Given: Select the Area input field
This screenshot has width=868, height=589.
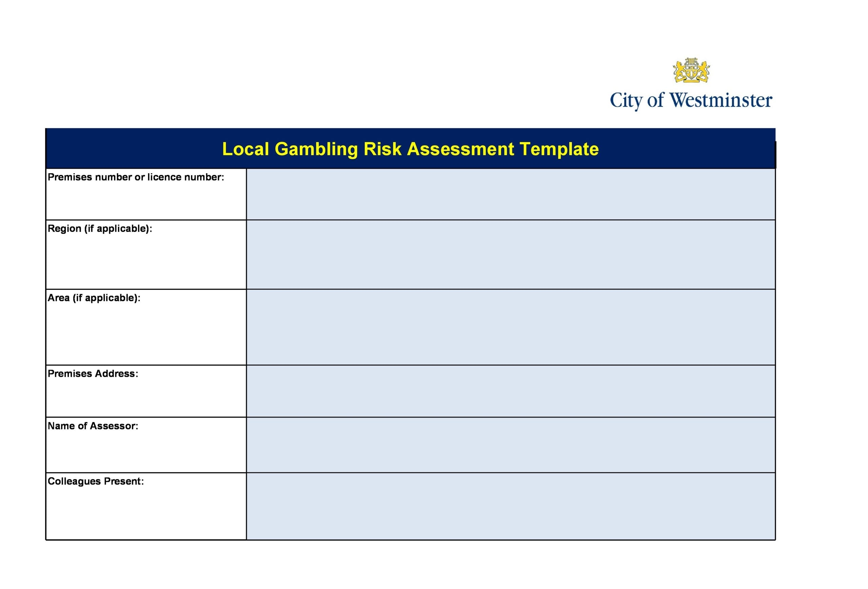Looking at the screenshot, I should click(511, 327).
